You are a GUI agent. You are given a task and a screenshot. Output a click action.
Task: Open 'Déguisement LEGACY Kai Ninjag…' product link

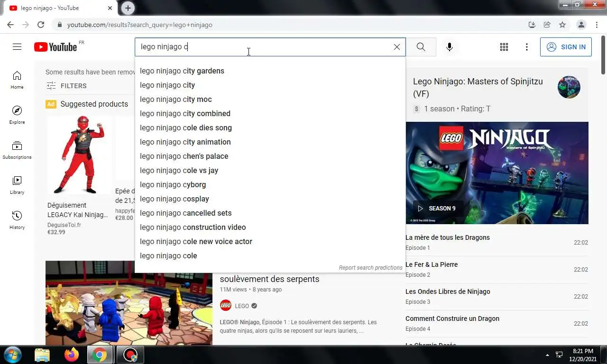pyautogui.click(x=78, y=210)
